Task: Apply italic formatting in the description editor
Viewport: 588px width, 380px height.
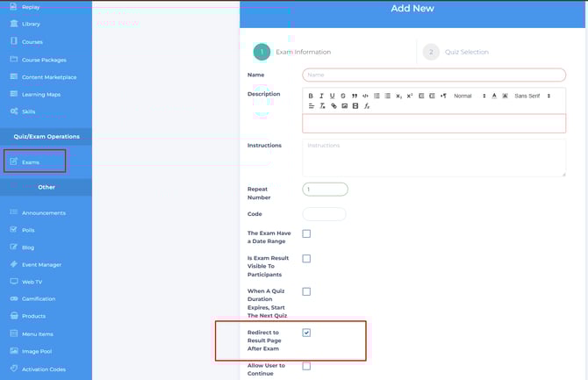Action: pyautogui.click(x=321, y=96)
